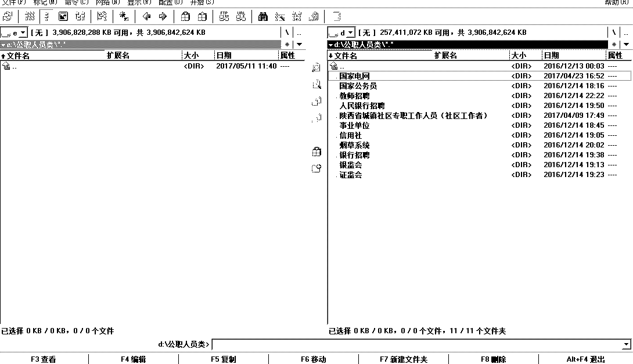Click the F5 复制 button
The width and height of the screenshot is (633, 364).
(223, 359)
